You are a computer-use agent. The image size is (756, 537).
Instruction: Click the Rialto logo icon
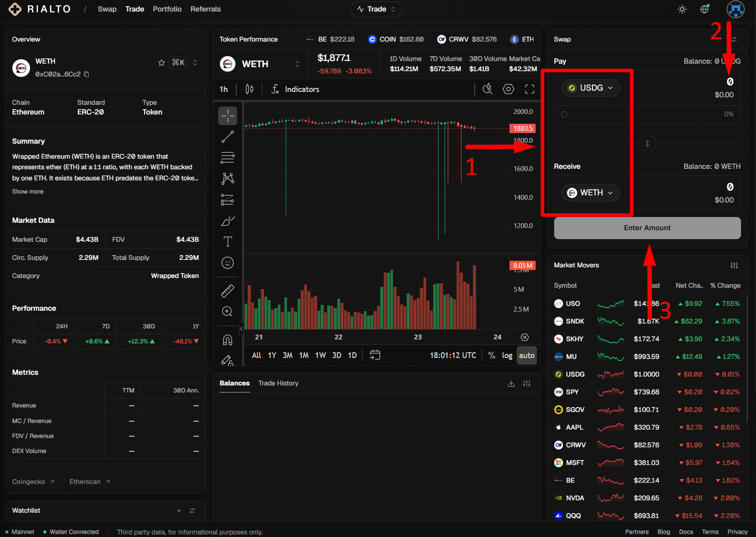pos(15,9)
